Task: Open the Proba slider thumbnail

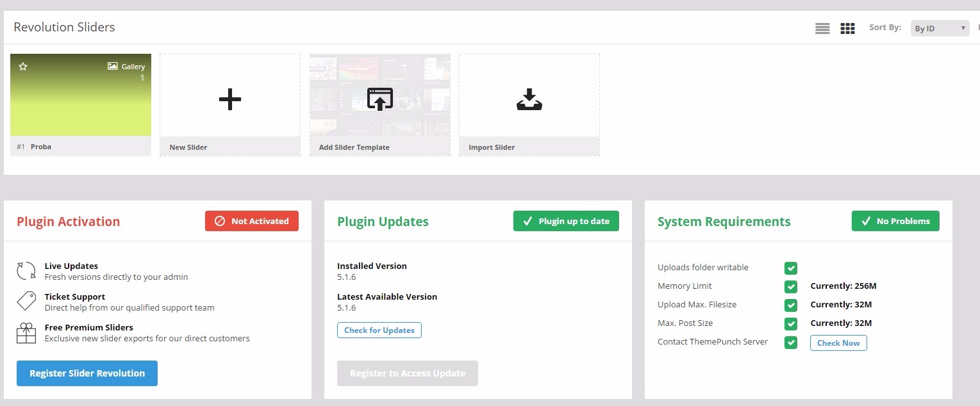Action: [x=81, y=95]
